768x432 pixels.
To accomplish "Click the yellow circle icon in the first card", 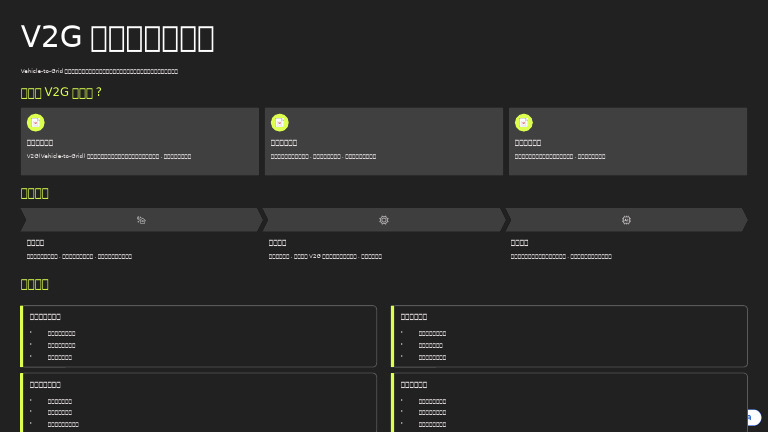I will (36, 122).
